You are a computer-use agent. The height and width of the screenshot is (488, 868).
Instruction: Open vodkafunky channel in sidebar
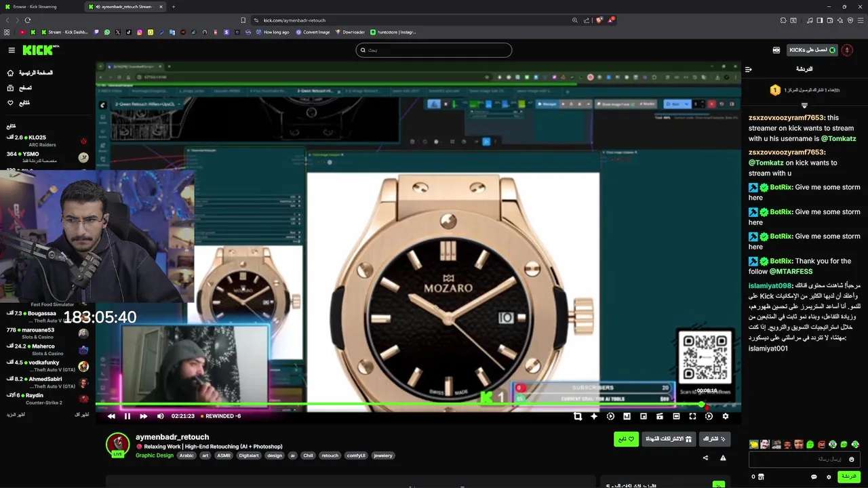pos(46,366)
